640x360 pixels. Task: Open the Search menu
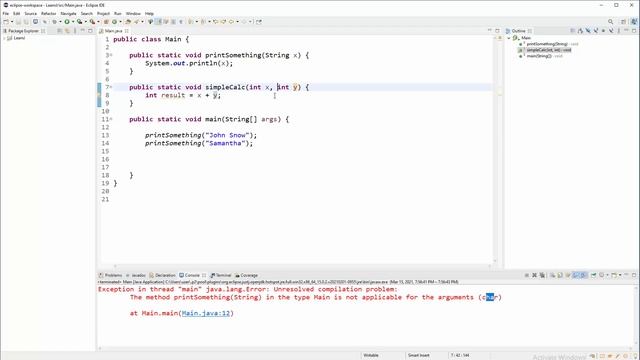[87, 13]
